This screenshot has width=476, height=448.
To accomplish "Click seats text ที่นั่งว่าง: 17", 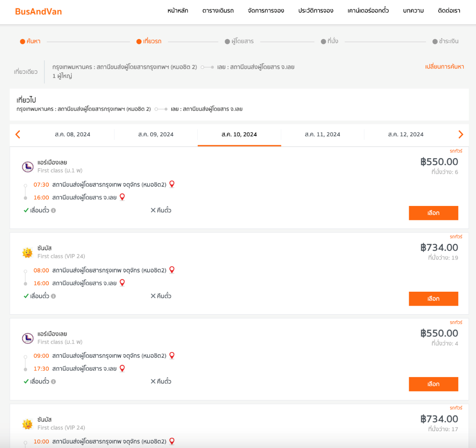I will pos(443,429).
